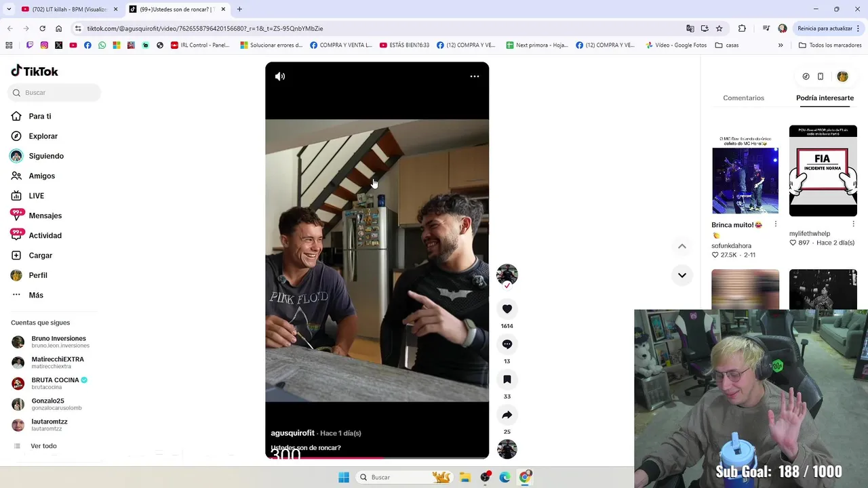The width and height of the screenshot is (868, 488).
Task: Go to previous video with up chevron
Action: 682,246
